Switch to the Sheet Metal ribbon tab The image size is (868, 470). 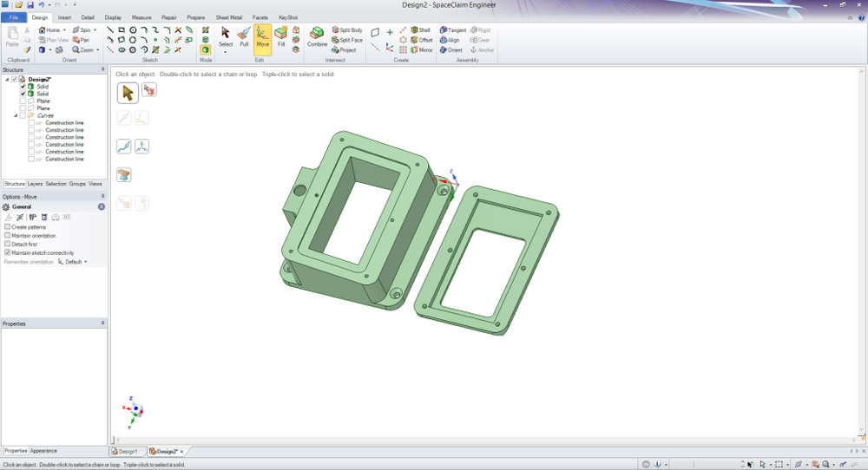tap(229, 17)
